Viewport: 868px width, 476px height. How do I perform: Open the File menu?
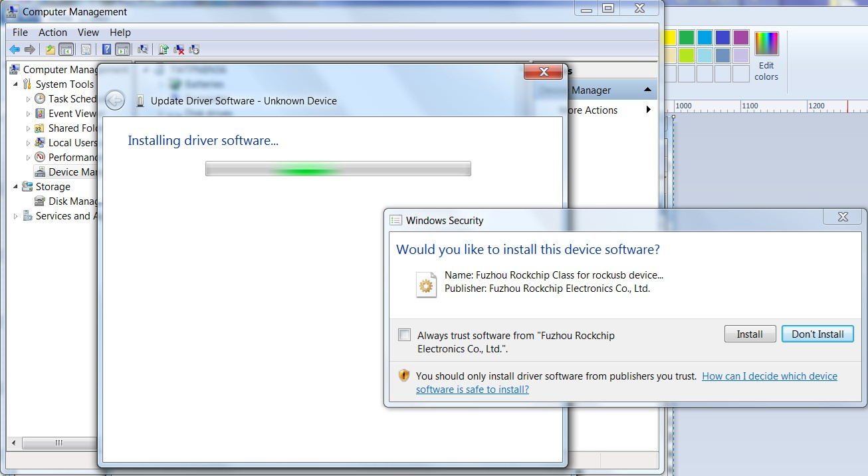point(20,32)
